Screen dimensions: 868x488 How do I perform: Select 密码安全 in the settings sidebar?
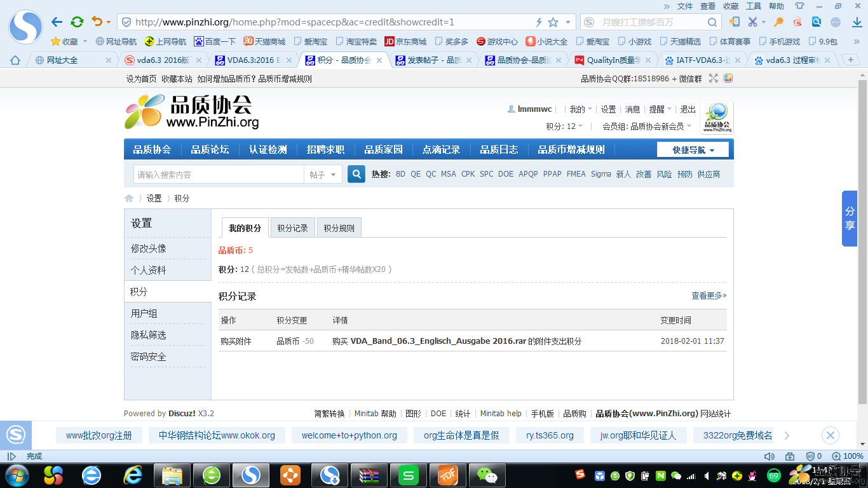point(149,356)
